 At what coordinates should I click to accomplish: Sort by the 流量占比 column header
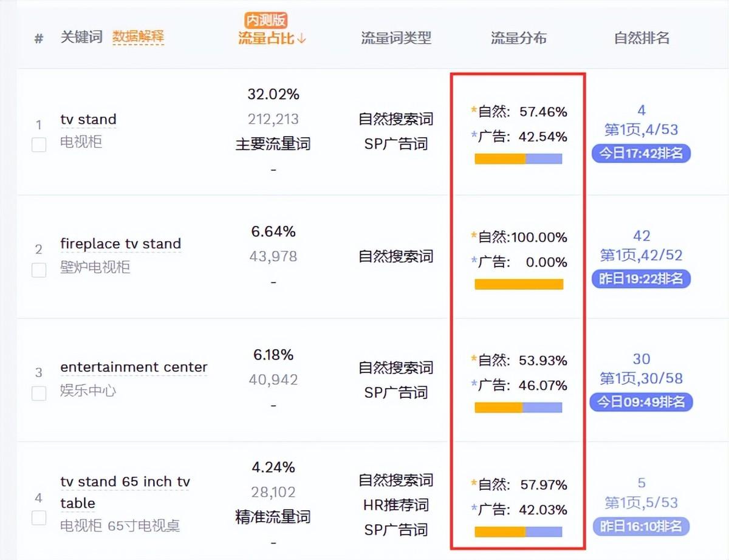click(272, 38)
